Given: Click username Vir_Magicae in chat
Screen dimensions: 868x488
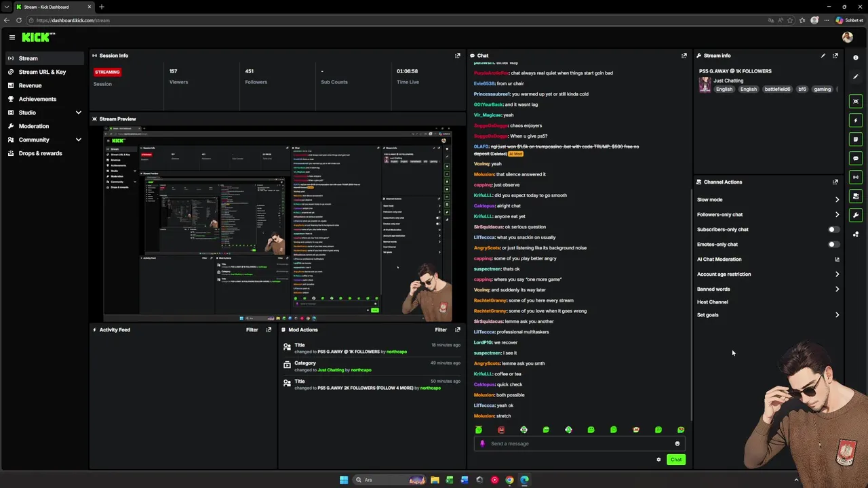Looking at the screenshot, I should point(488,115).
